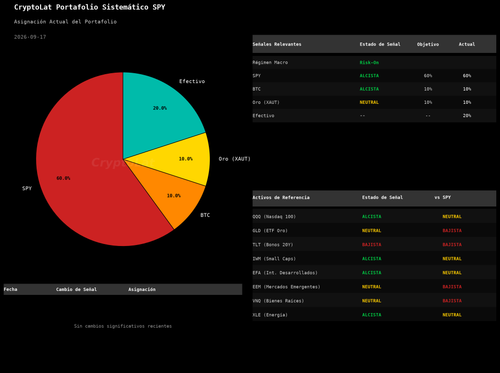
Task: Click the 20.0% value inside the pie
Action: pyautogui.click(x=160, y=108)
